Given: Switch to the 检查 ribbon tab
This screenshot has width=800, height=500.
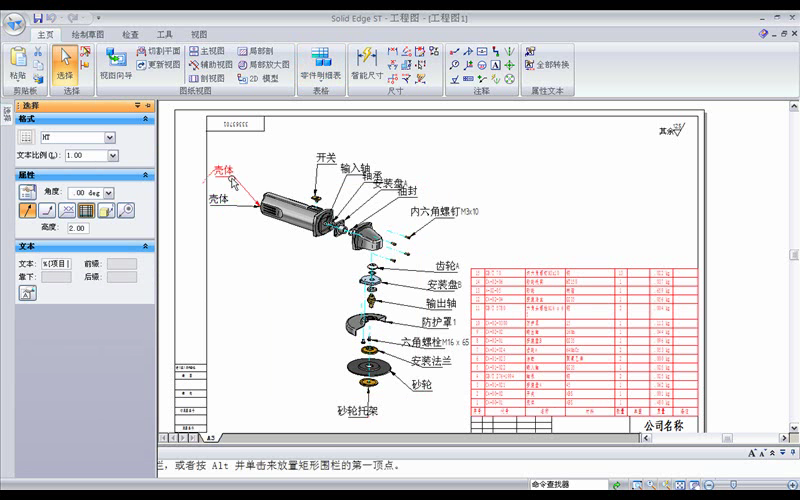Looking at the screenshot, I should pyautogui.click(x=130, y=35).
